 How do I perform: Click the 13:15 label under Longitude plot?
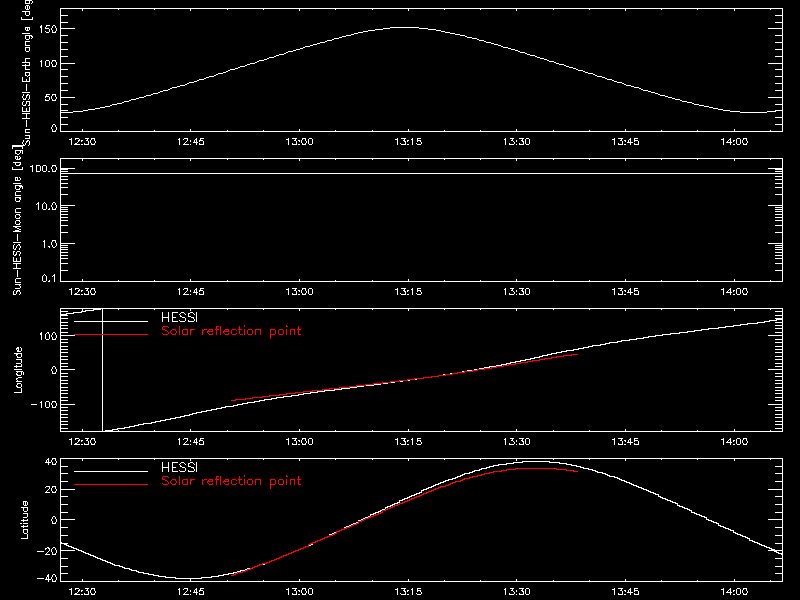(x=408, y=441)
